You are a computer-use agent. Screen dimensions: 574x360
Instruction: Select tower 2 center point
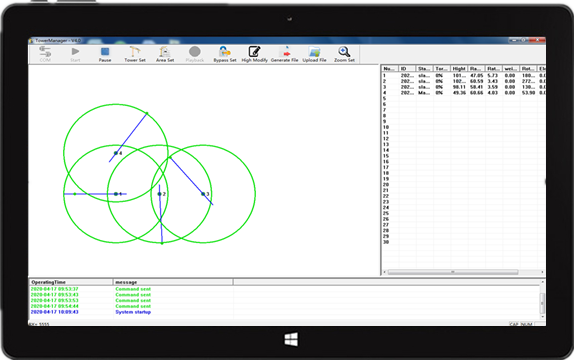(x=159, y=194)
